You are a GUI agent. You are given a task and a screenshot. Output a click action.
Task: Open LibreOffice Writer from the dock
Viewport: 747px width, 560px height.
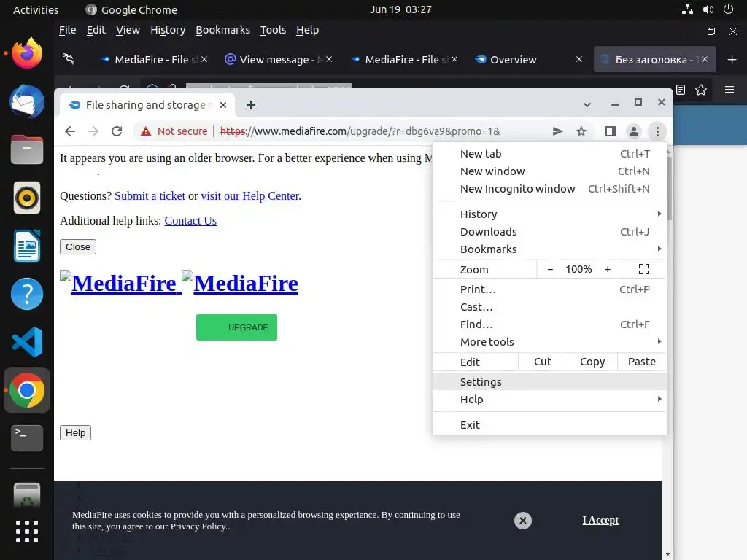(x=27, y=246)
